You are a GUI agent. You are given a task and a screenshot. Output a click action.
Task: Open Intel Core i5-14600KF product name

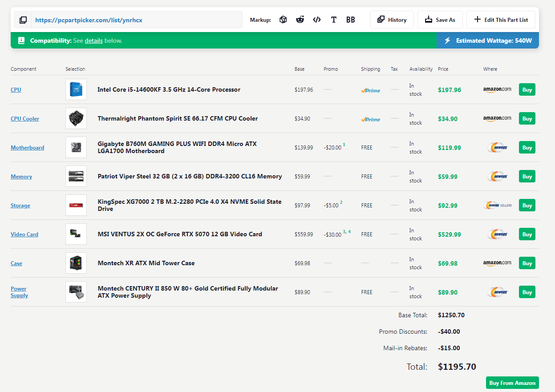pos(169,89)
